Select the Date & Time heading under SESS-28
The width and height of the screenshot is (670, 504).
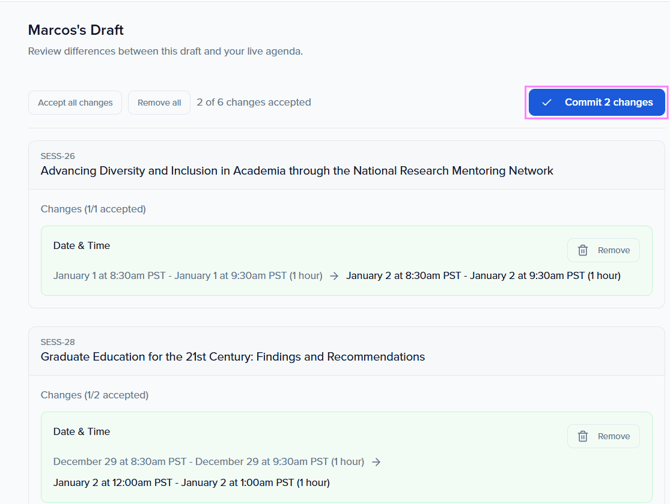coord(82,431)
